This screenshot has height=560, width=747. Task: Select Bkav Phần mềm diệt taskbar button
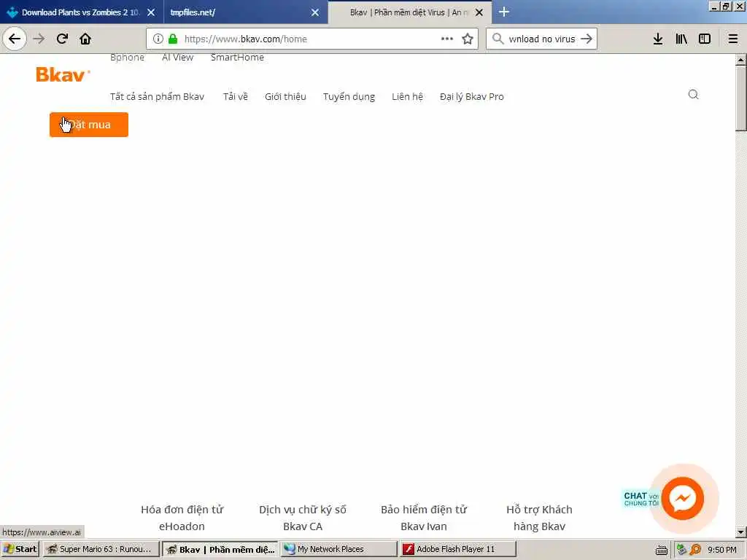(220, 549)
